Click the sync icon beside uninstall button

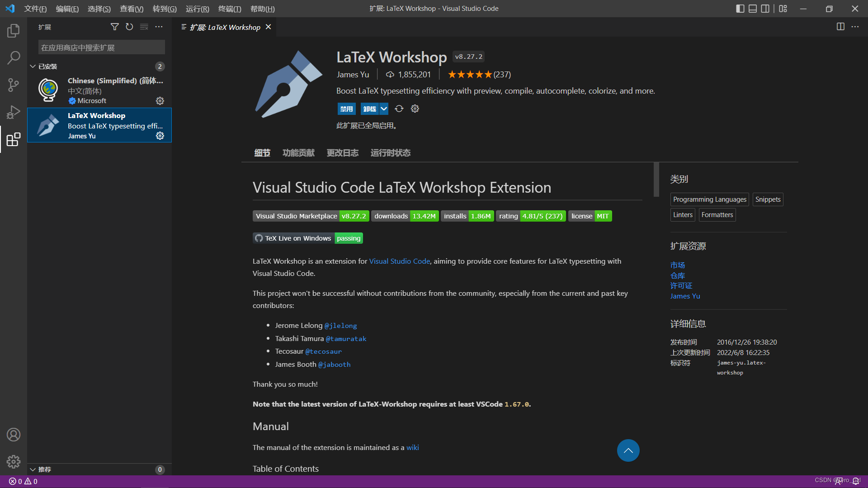point(399,109)
